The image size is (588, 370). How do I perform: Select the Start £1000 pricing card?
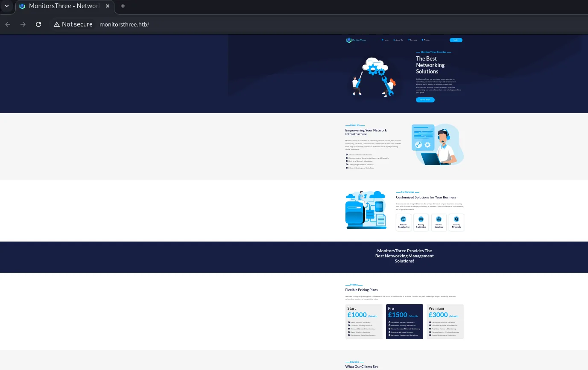click(364, 322)
